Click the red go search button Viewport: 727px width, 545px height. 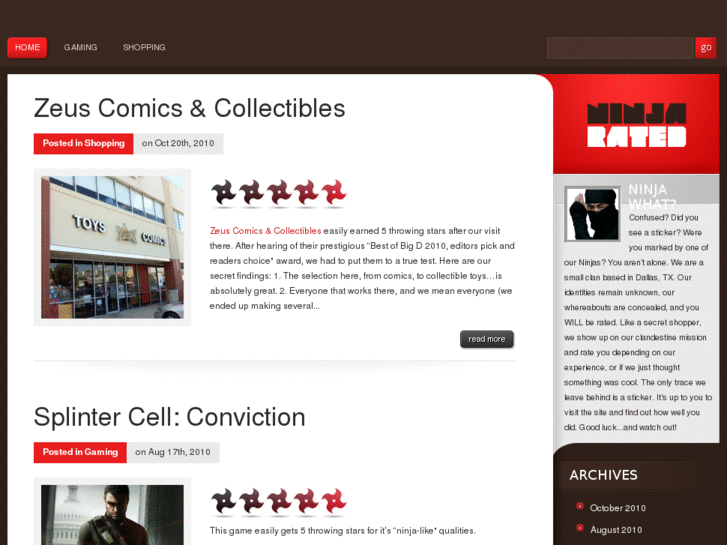(706, 48)
